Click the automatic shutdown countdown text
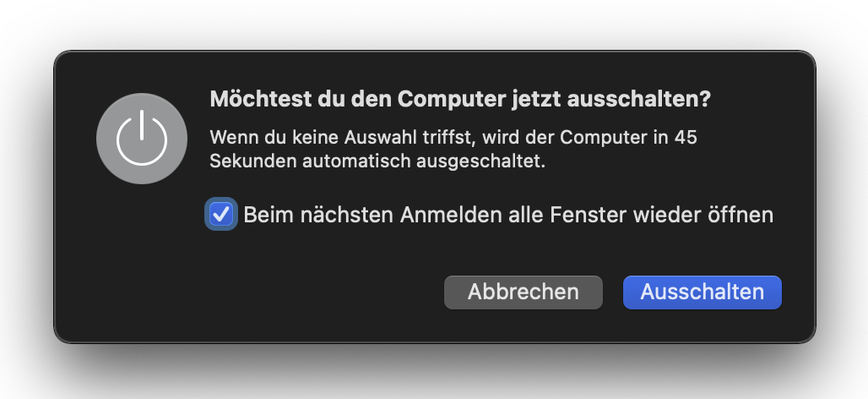This screenshot has height=399, width=868. click(x=453, y=149)
